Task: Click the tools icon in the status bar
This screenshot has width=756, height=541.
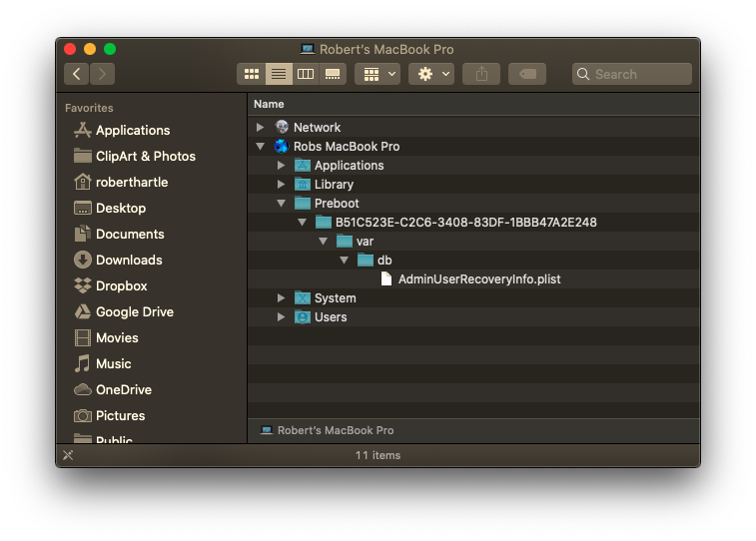Action: [x=68, y=455]
